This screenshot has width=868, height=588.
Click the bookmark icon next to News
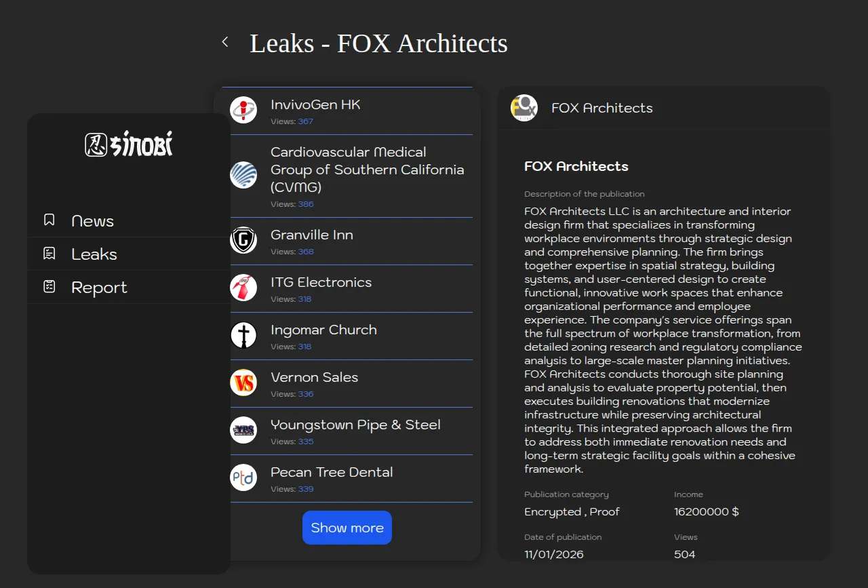click(x=49, y=220)
